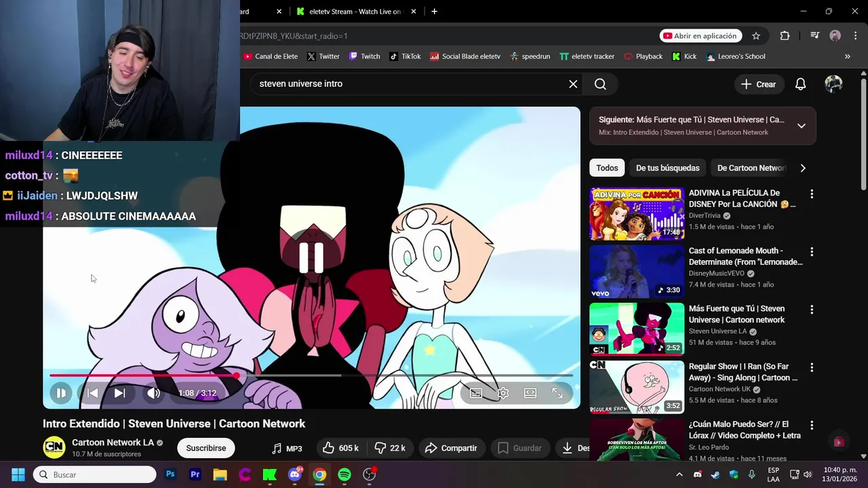Screen dimensions: 868x488
Task: Open the ADIVINA La PELÍCULA thumbnail
Action: (x=637, y=214)
